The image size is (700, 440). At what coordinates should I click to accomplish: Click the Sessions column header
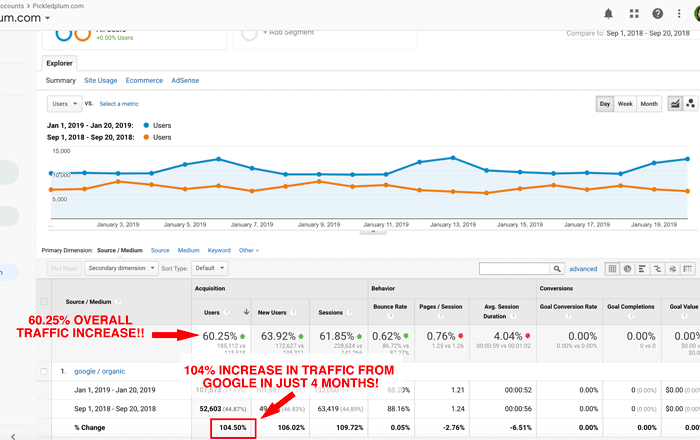[x=330, y=312]
